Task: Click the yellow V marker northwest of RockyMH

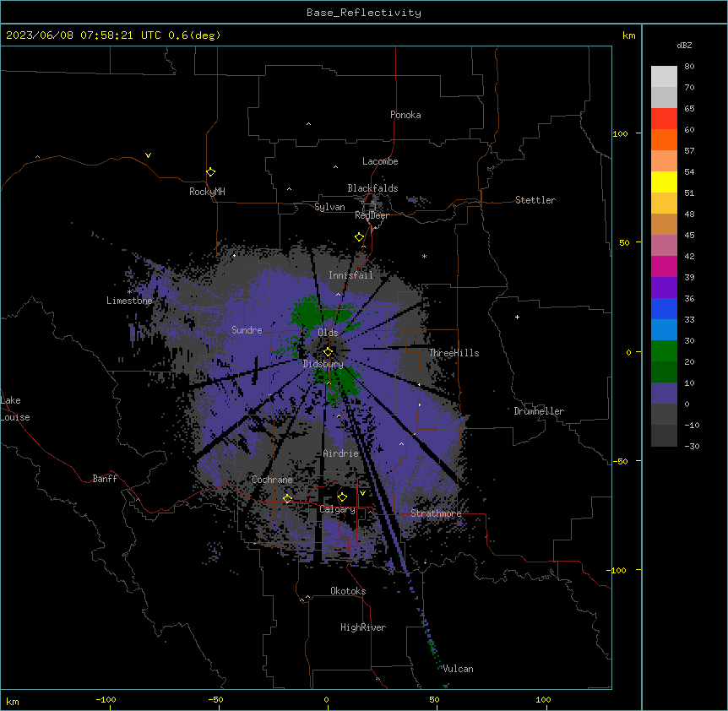Action: pyautogui.click(x=148, y=155)
